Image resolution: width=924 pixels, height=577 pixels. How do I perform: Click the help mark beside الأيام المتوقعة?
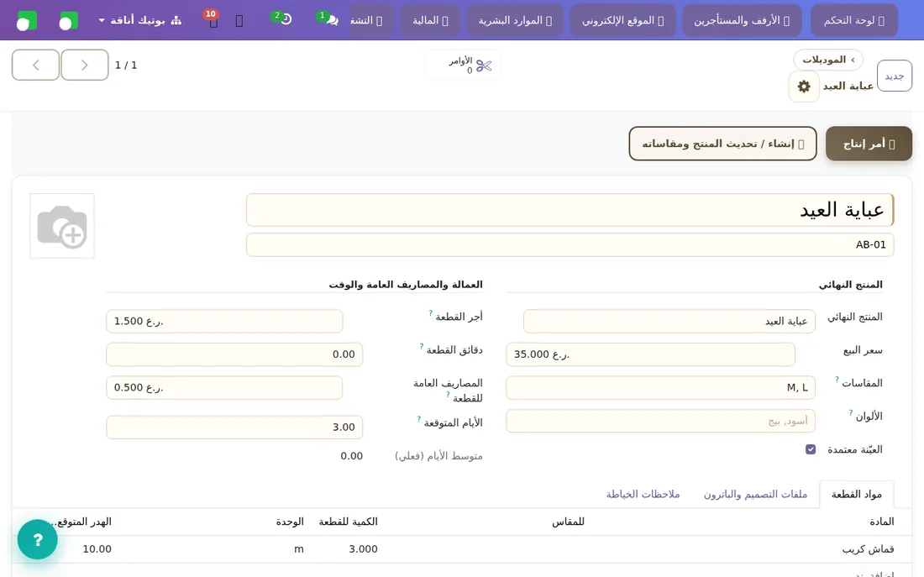click(419, 419)
